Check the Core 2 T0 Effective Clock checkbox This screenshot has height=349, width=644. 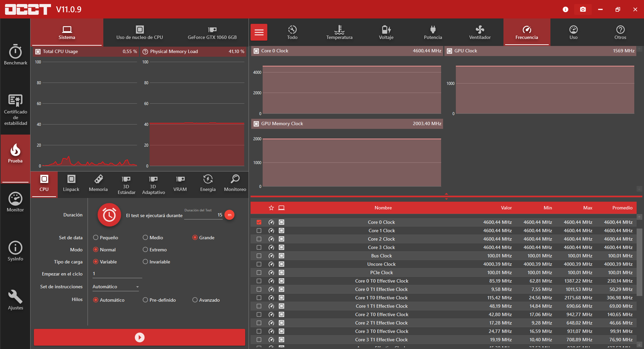click(259, 314)
